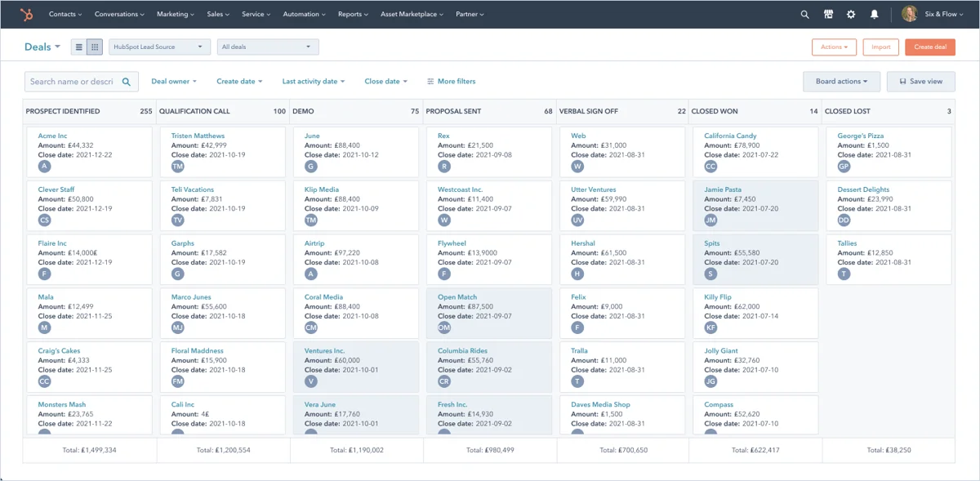Image resolution: width=980 pixels, height=481 pixels.
Task: Click owner avatar KF on Killy Flip card
Action: [711, 327]
